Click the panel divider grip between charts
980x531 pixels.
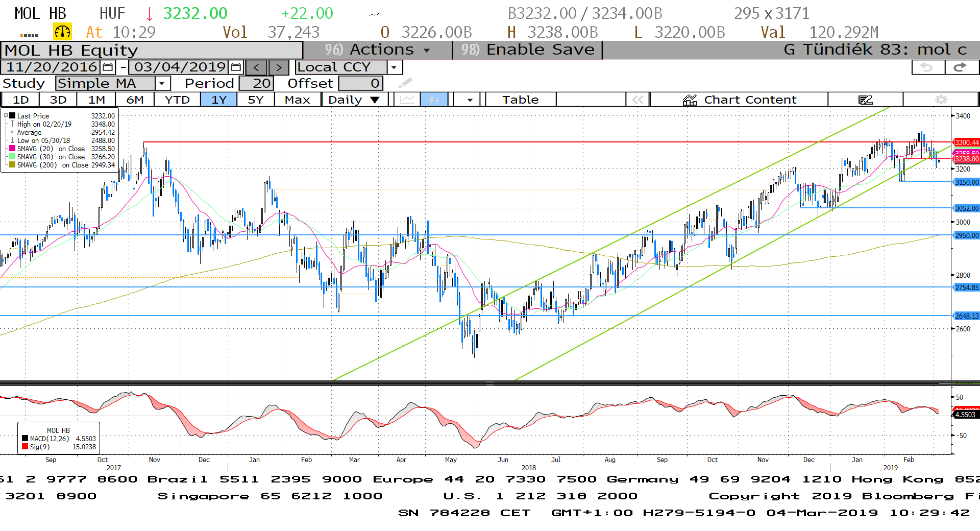(490, 383)
